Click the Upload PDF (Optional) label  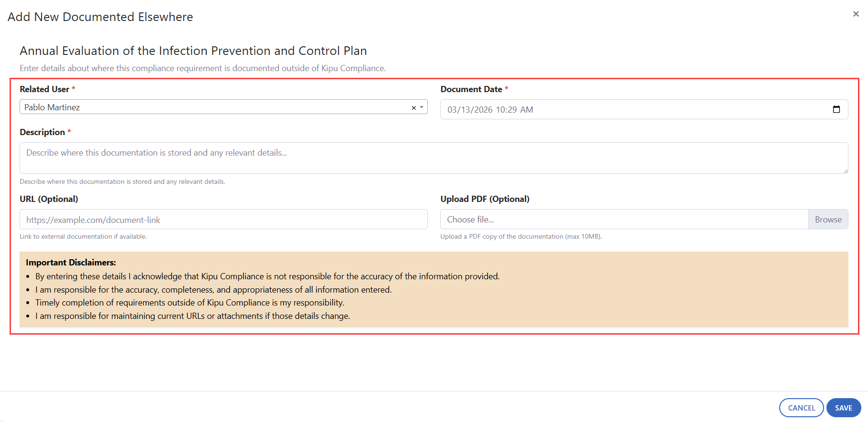[485, 199]
